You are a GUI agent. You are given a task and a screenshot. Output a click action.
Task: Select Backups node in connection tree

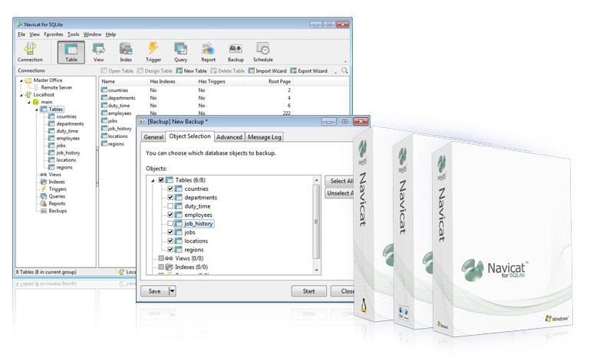click(54, 211)
